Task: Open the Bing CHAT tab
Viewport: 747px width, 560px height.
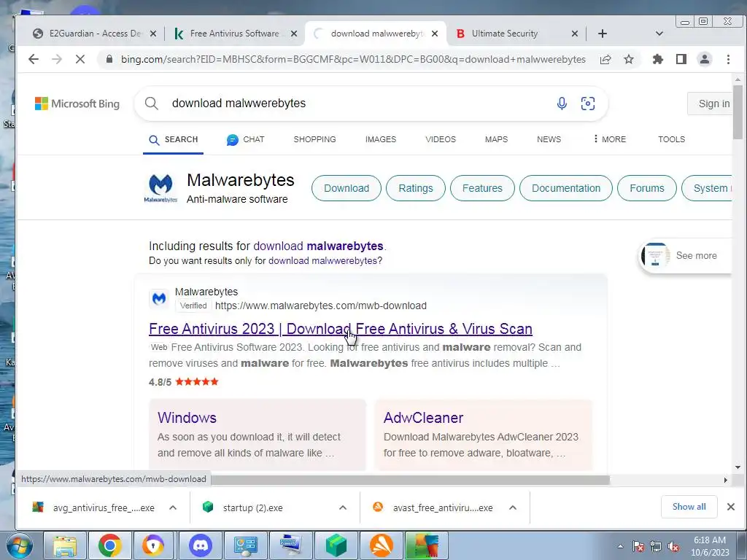Action: click(x=245, y=139)
